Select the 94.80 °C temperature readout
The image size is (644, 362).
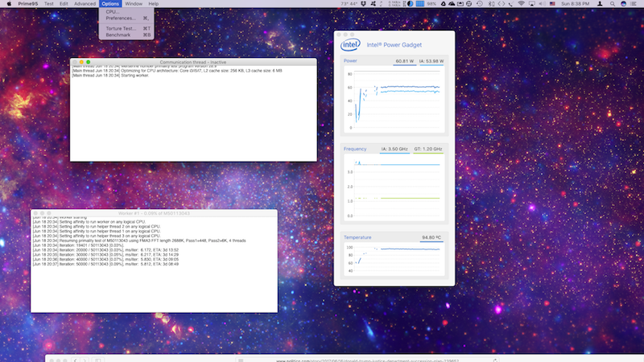point(431,237)
